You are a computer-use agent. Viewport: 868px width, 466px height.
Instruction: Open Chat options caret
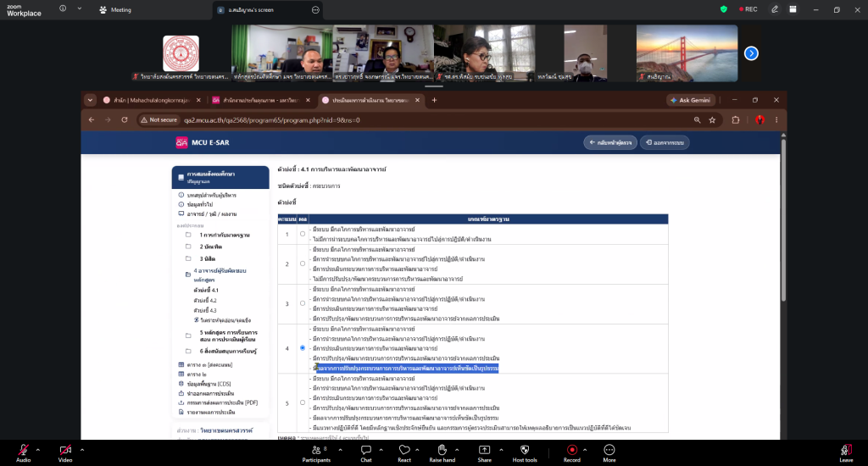click(x=381, y=450)
